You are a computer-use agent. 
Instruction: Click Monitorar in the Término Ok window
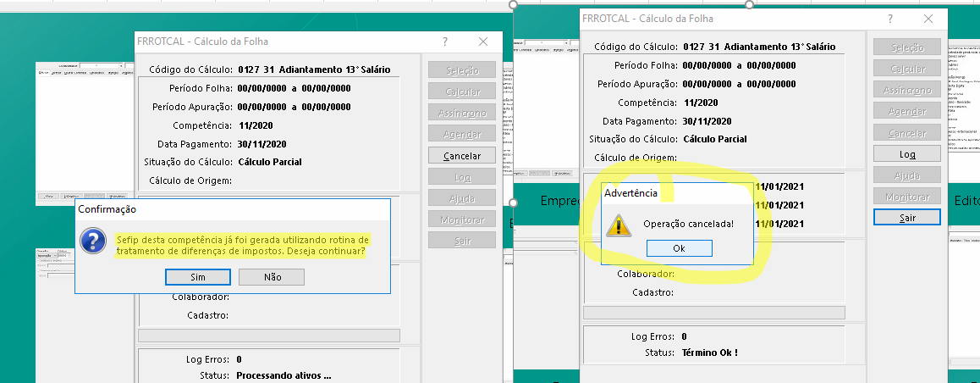(x=907, y=197)
